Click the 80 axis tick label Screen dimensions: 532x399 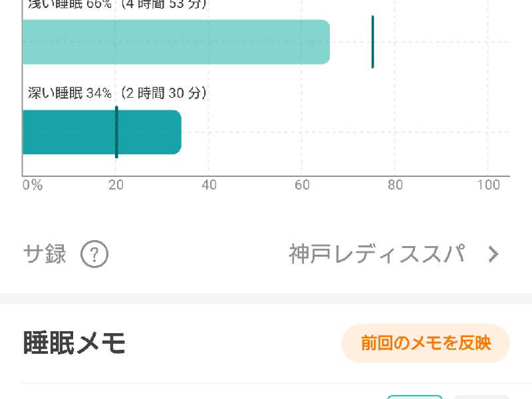coord(395,185)
